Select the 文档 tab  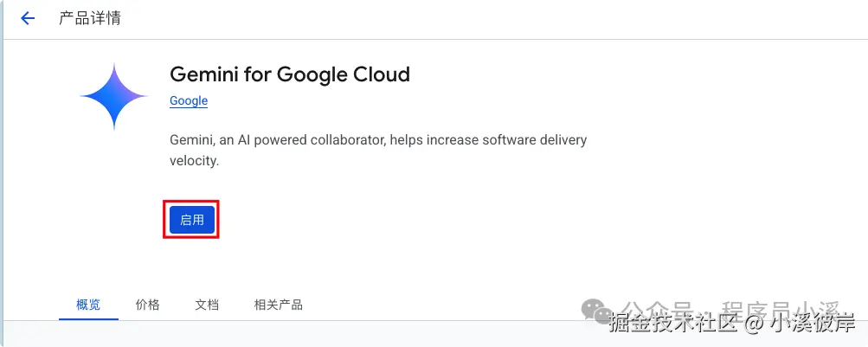click(x=207, y=305)
